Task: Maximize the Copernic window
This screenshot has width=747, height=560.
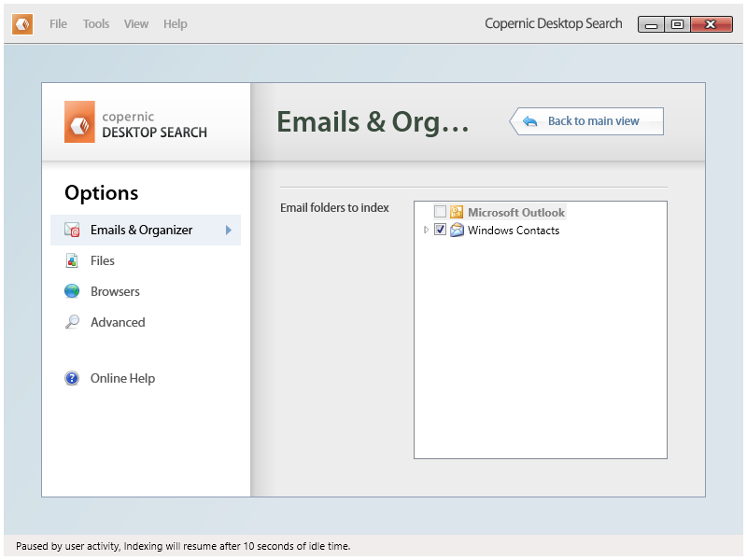Action: (678, 24)
